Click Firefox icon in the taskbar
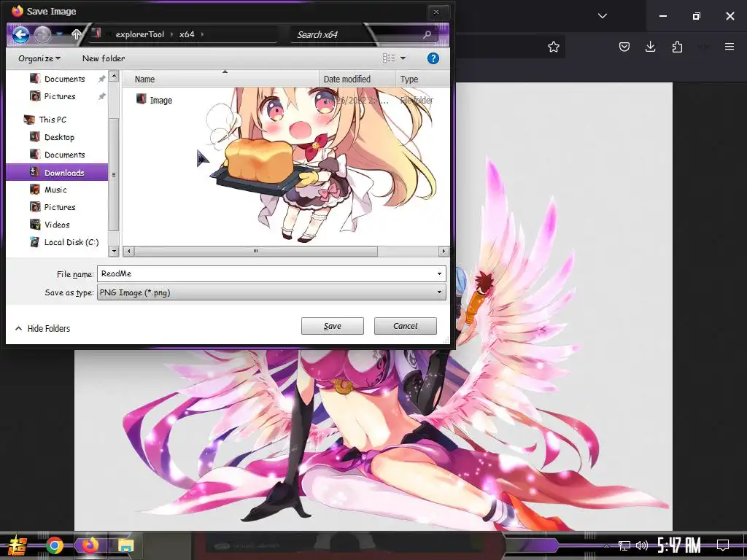747x560 pixels. click(90, 545)
